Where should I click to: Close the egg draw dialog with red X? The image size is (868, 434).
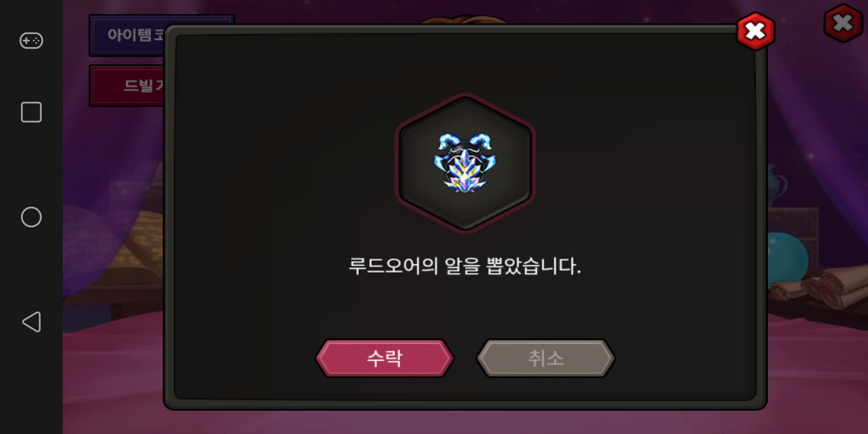pos(755,31)
